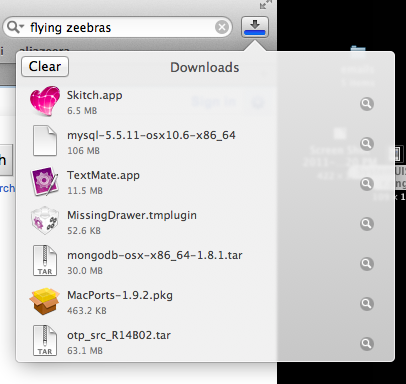406x384 pixels.
Task: Reveal mongodb tar file in Finder
Action: (x=367, y=264)
